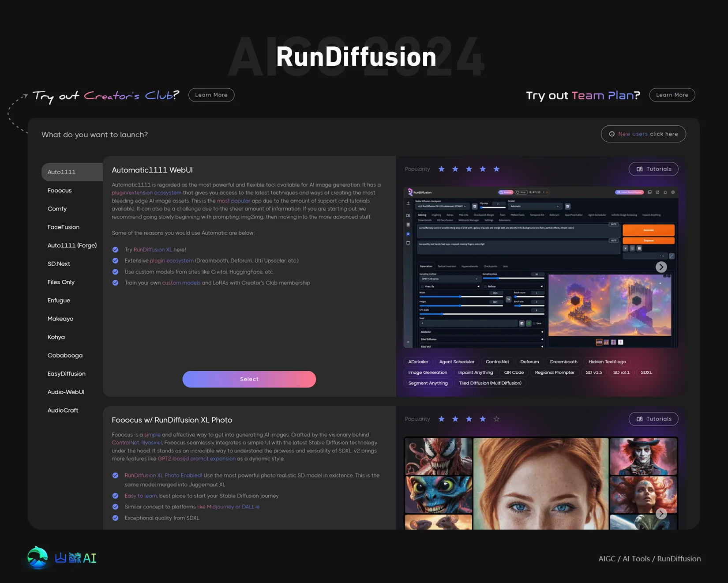Image resolution: width=728 pixels, height=583 pixels.
Task: Click fifth popularity star in Automatic1111 card
Action: click(x=496, y=169)
